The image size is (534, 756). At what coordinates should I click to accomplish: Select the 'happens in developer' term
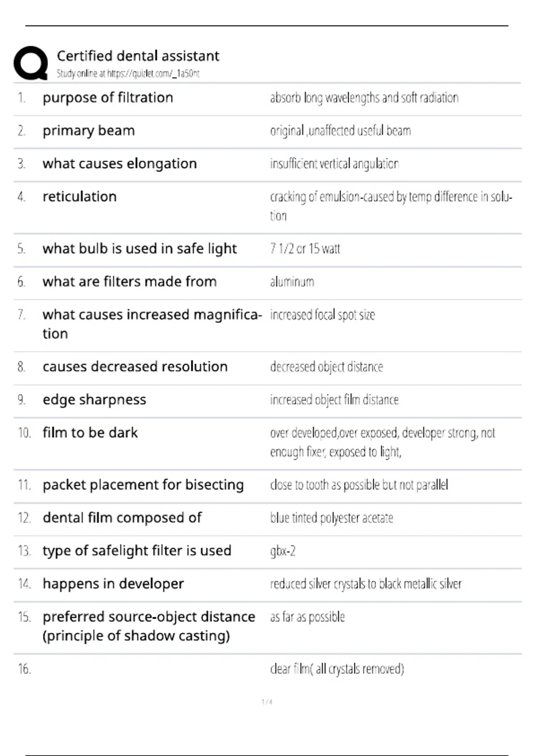113,583
